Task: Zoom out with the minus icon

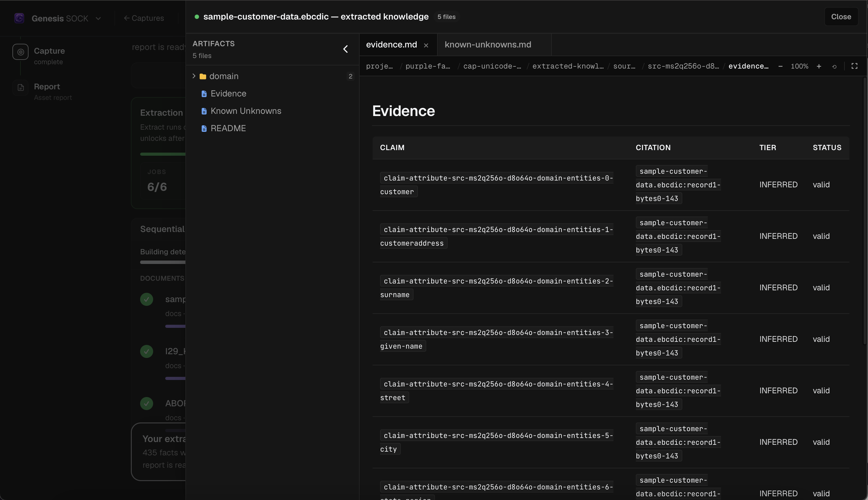Action: (x=780, y=66)
